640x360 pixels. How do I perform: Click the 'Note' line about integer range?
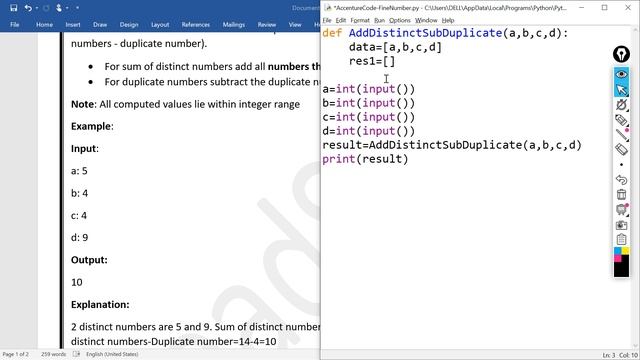tap(185, 104)
